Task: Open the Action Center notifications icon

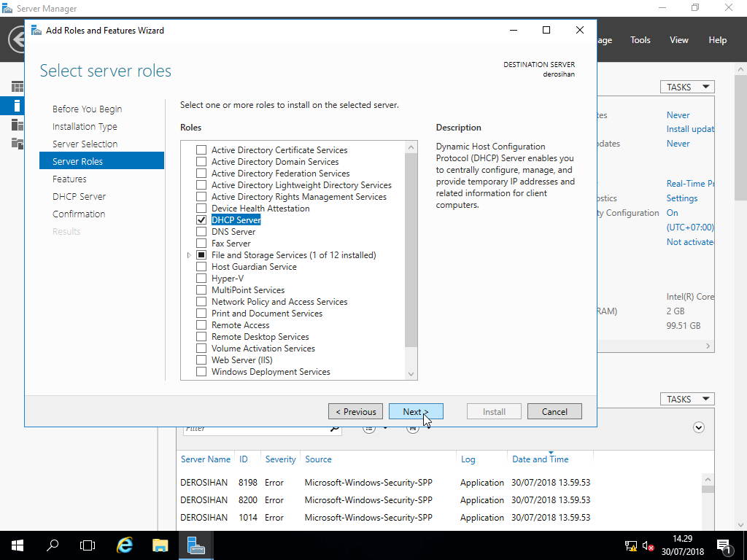Action: pyautogui.click(x=724, y=546)
